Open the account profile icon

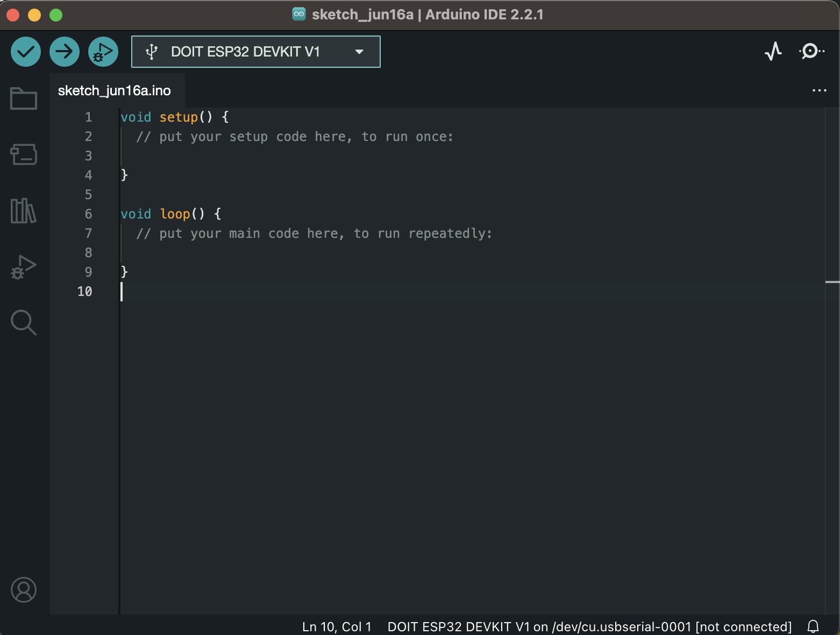click(24, 590)
